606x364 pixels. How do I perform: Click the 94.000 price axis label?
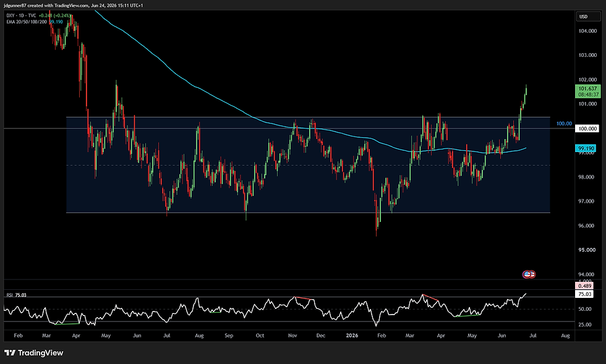coord(587,274)
